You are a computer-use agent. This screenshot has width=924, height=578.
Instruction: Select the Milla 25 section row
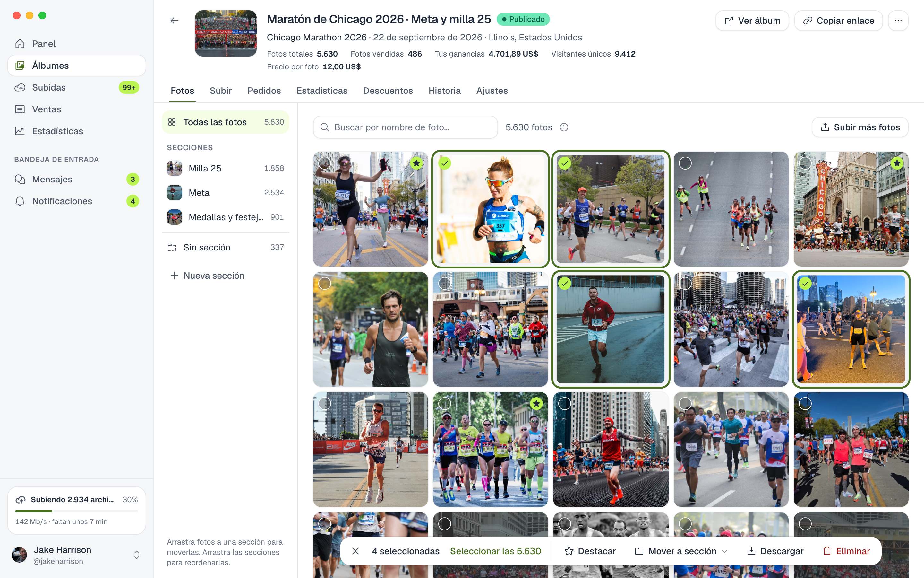coord(225,168)
